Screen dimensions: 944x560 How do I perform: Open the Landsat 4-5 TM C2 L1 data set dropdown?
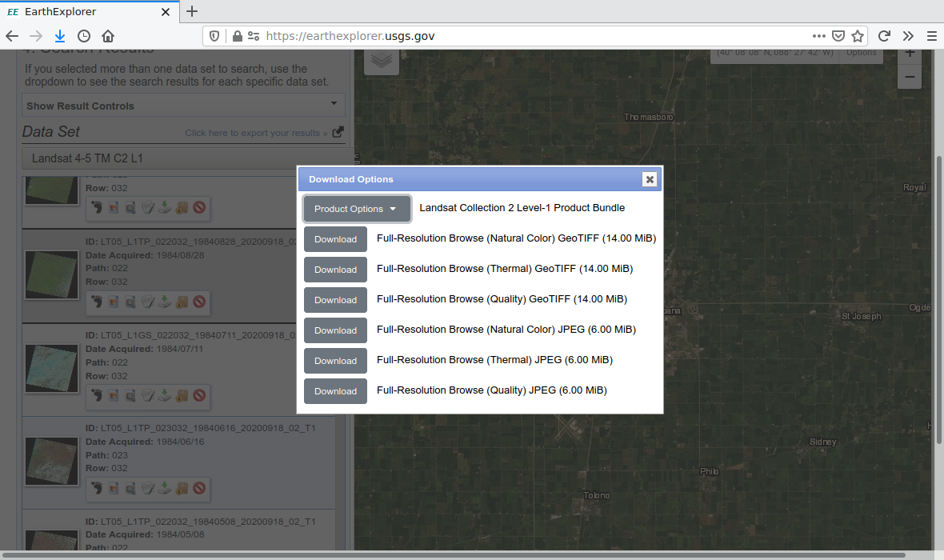[183, 158]
